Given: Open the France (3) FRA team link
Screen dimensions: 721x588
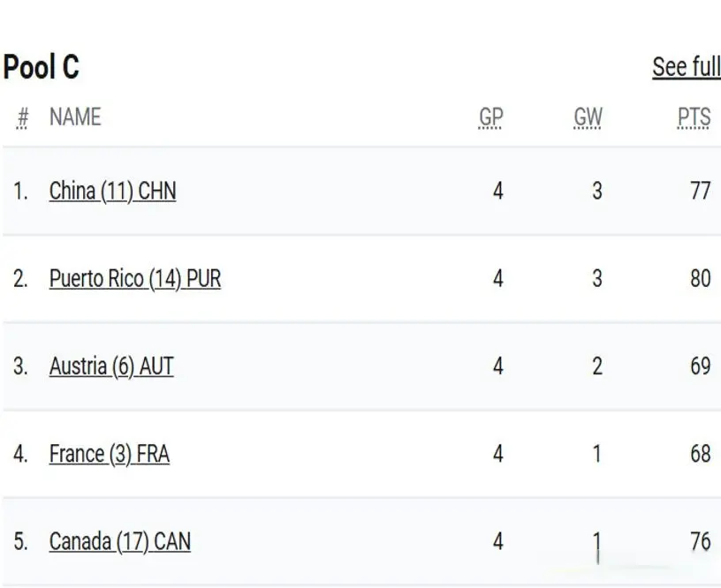Looking at the screenshot, I should [x=110, y=454].
